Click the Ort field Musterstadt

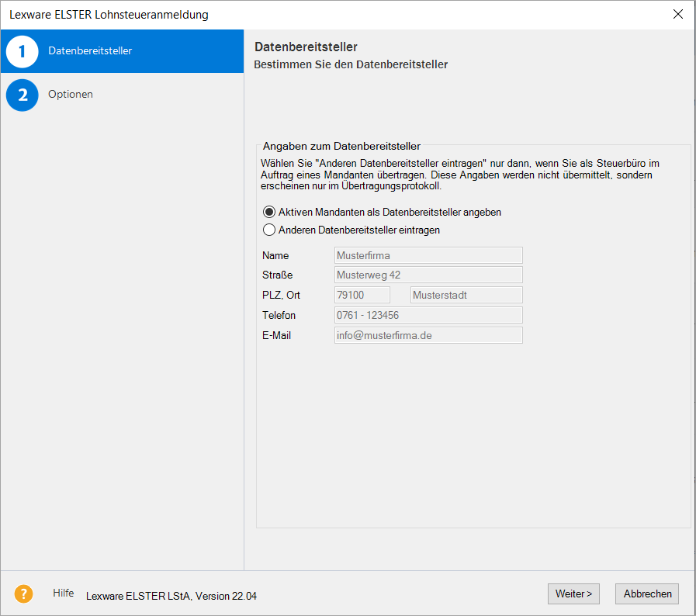[x=466, y=295]
